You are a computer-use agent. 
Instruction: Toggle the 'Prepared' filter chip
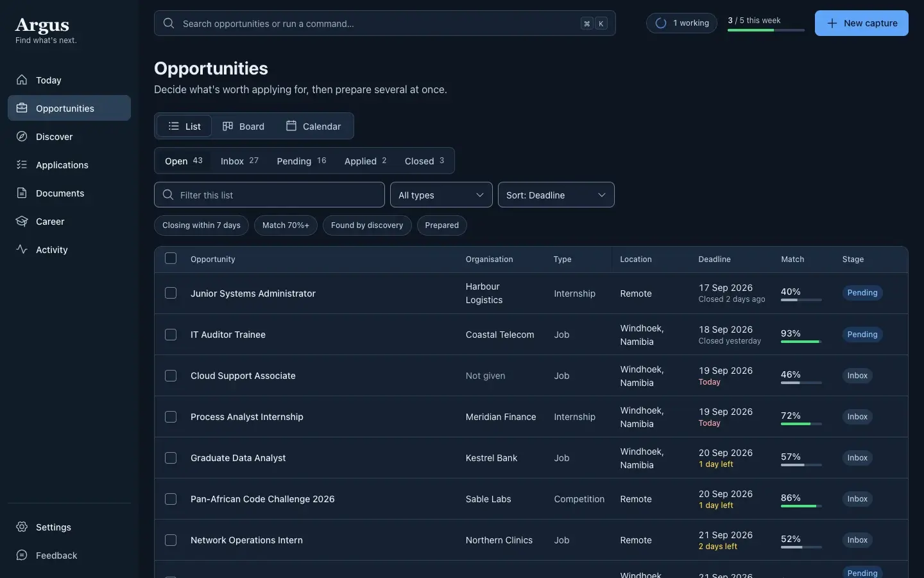441,225
